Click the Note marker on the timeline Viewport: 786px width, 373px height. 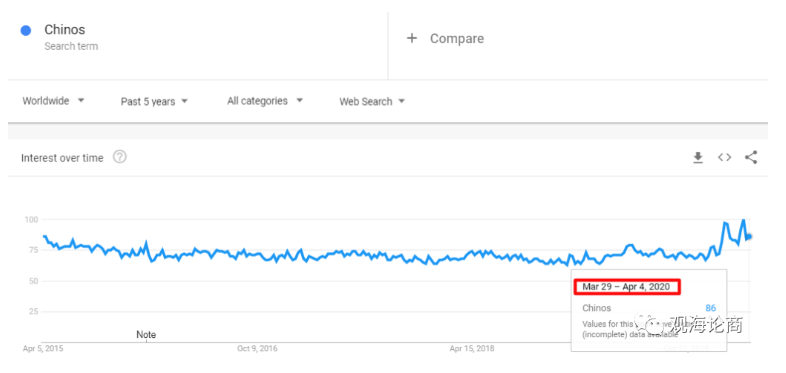point(146,334)
